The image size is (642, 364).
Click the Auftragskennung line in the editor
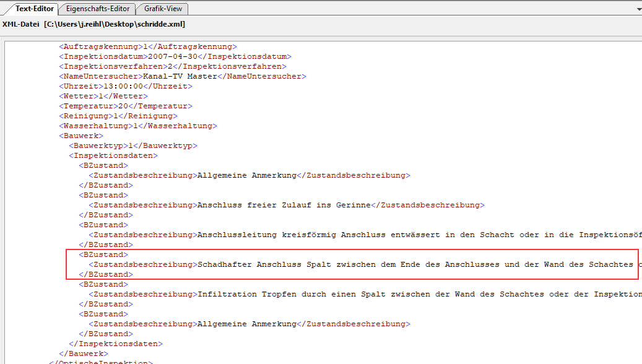[x=148, y=46]
